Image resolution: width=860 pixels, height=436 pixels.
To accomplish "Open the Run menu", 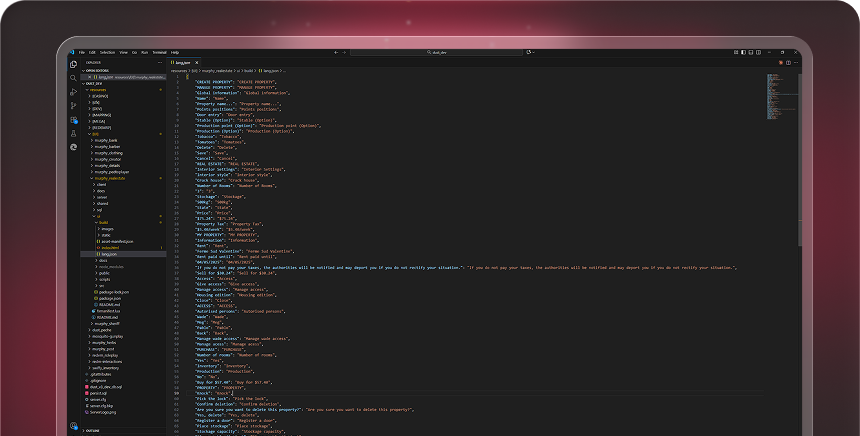I will coord(145,53).
